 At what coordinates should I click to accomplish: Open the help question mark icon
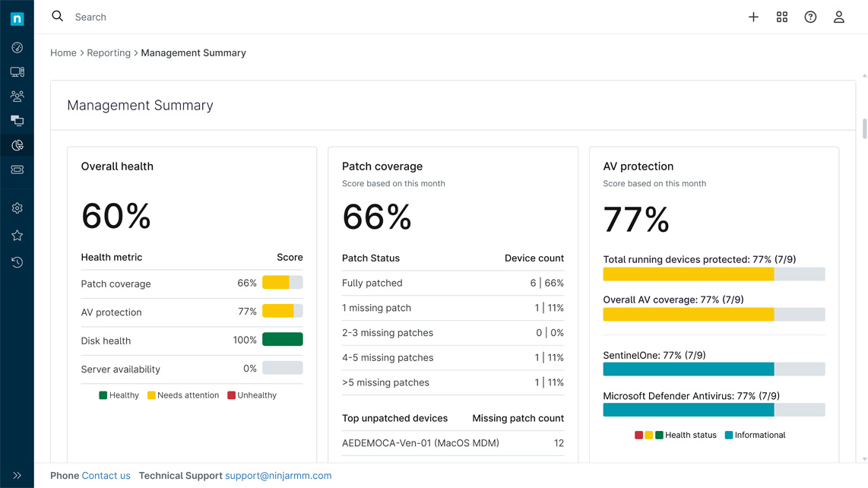[x=810, y=17]
